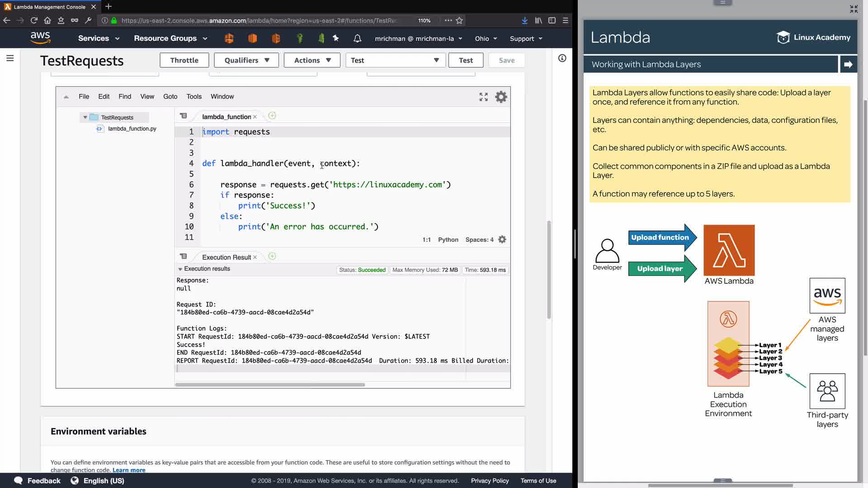
Task: Open lambda_function.py in file tree
Action: point(132,129)
